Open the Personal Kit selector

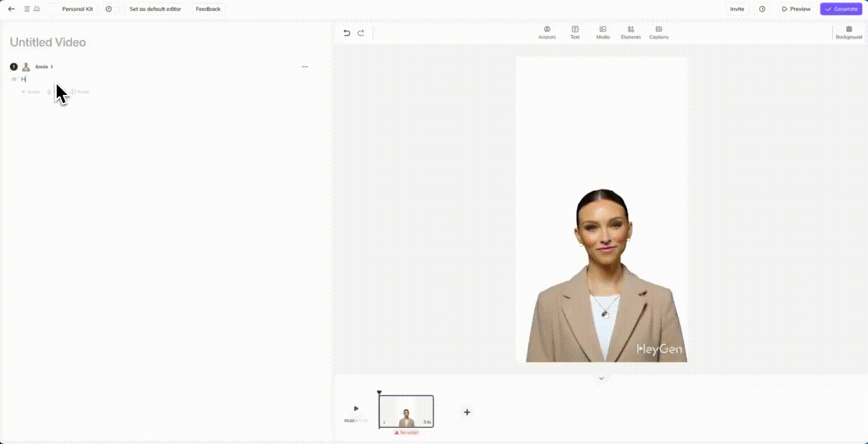78,9
